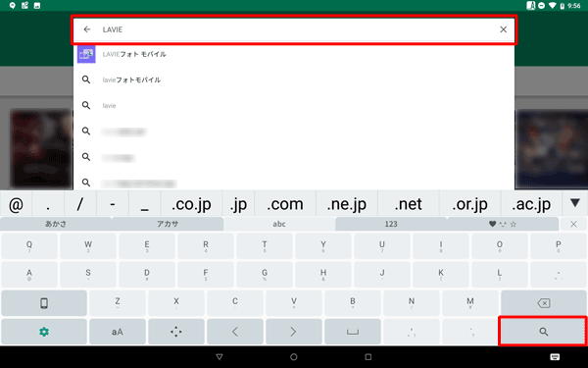Tap the T key

click(265, 246)
